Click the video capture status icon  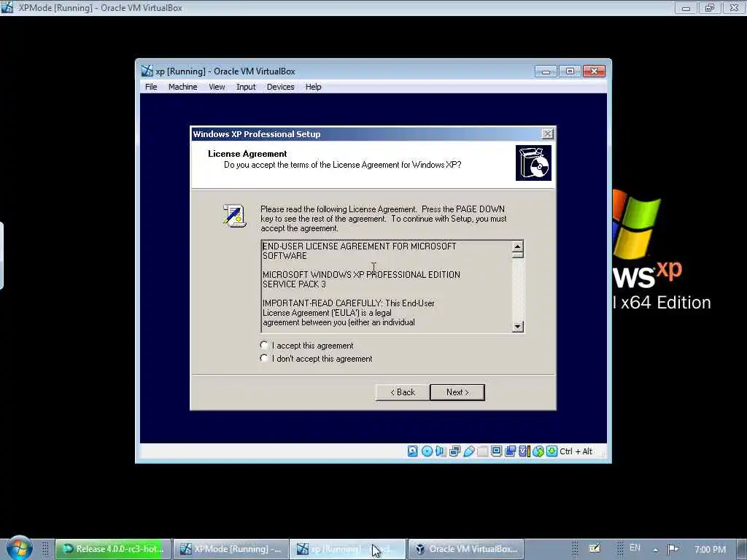point(510,451)
